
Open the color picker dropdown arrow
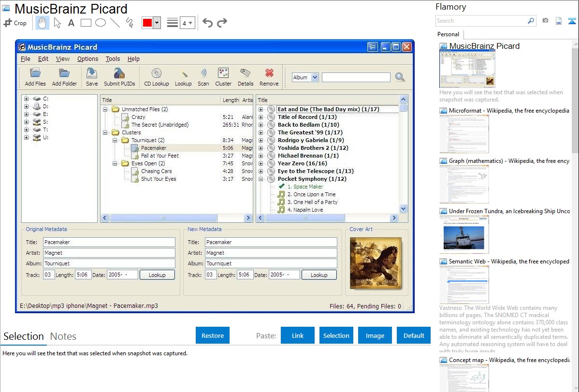point(157,23)
